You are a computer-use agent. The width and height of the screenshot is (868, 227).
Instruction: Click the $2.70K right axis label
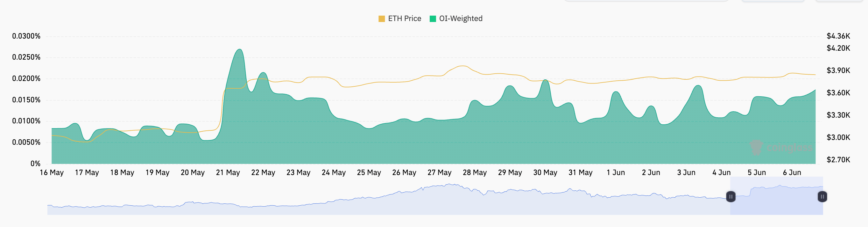(838, 159)
